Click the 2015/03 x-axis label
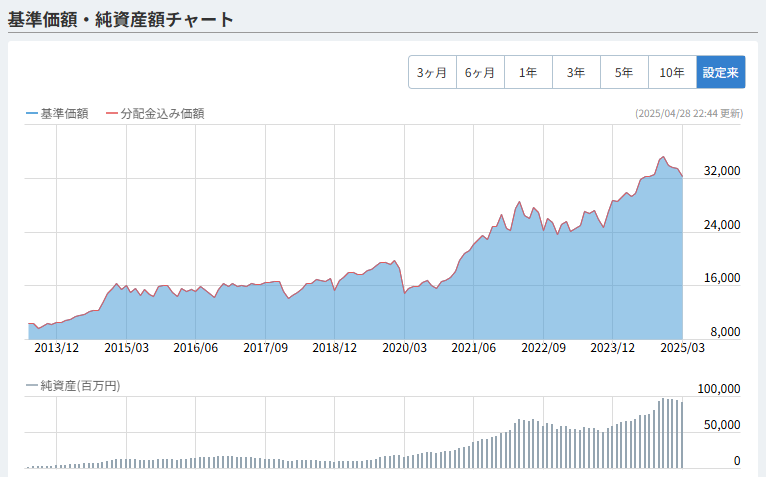 (x=127, y=348)
